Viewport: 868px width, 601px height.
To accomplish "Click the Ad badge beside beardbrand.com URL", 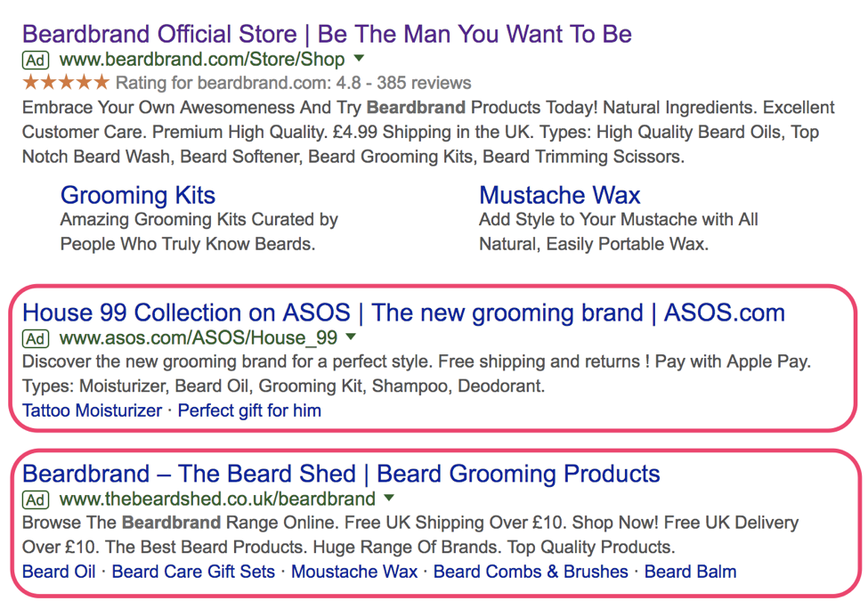I will pyautogui.click(x=35, y=61).
